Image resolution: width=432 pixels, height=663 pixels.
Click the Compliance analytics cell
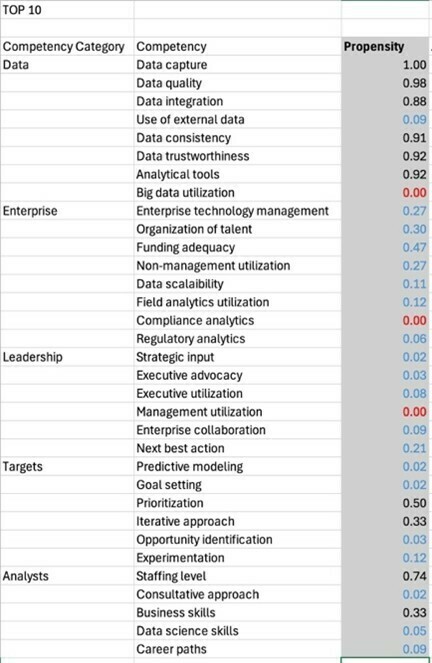[238, 321]
